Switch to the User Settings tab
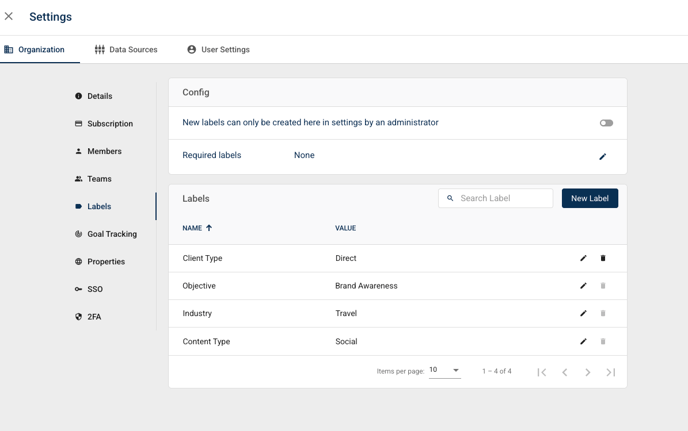Image resolution: width=688 pixels, height=431 pixels. click(x=218, y=49)
